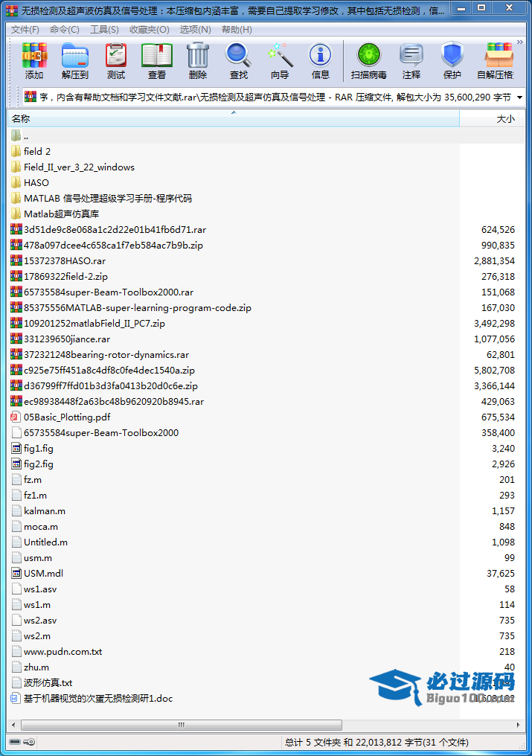
Task: Expand toolbar overflow chevron
Action: tap(519, 42)
